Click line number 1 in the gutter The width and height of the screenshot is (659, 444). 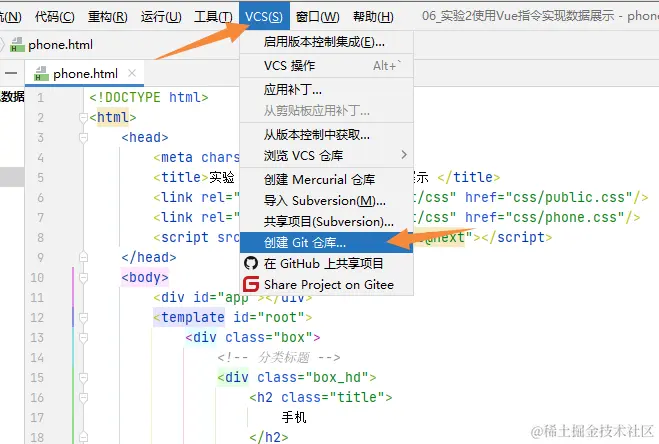click(40, 98)
